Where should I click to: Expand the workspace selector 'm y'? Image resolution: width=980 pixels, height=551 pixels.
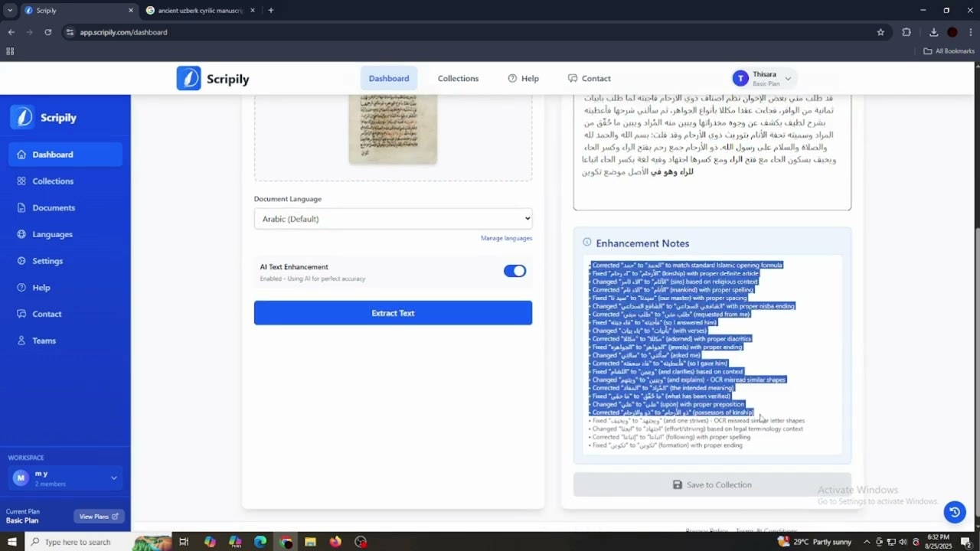tap(65, 478)
